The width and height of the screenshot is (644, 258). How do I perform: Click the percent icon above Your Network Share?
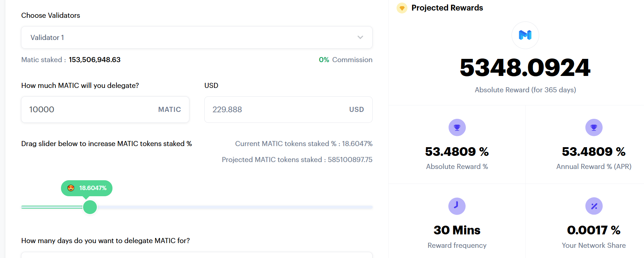[594, 206]
